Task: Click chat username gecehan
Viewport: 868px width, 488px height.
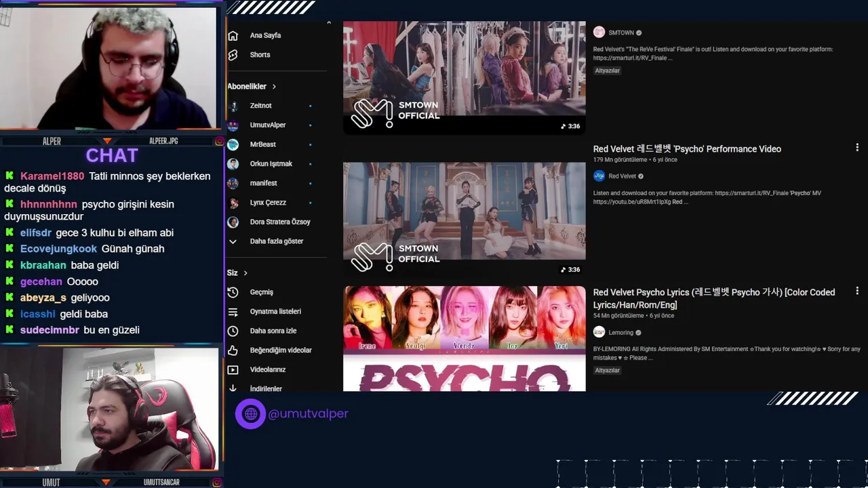Action: [41, 282]
